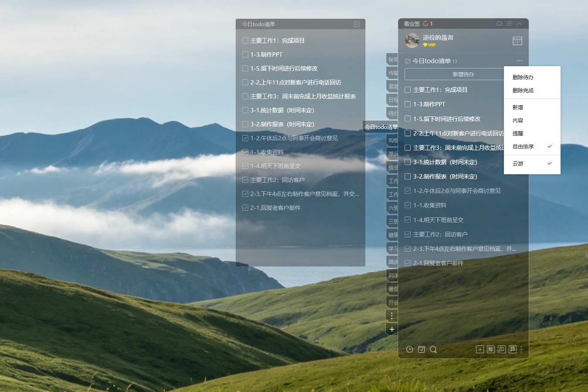
Task: Click the VIP badge under the user name
Action: click(x=429, y=45)
